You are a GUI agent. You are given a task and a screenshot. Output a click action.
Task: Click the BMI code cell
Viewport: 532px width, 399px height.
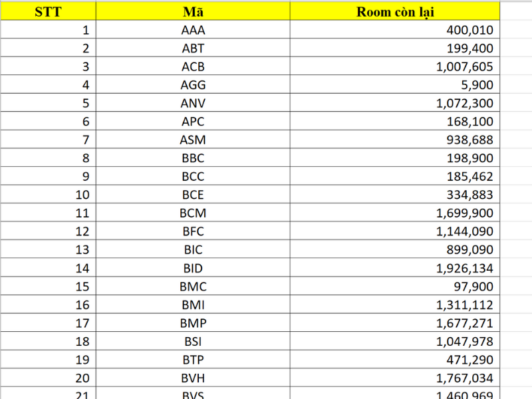pyautogui.click(x=193, y=305)
